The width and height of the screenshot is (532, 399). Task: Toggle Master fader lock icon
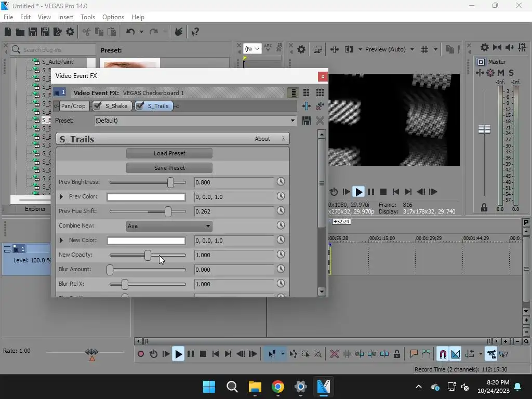[x=484, y=207]
